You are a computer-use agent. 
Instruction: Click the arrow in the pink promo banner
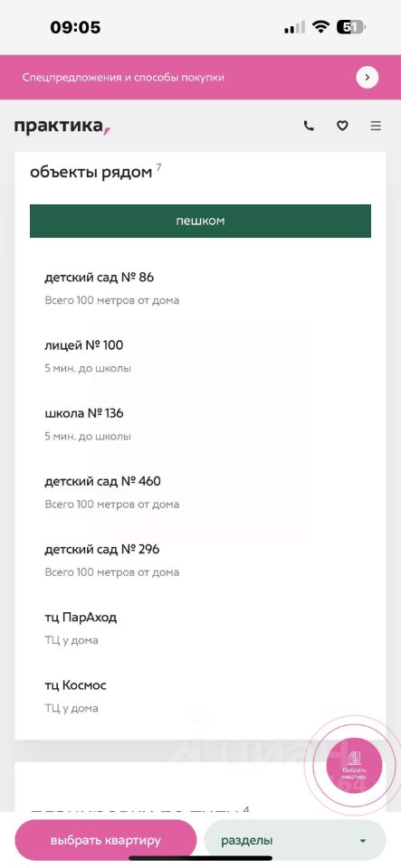tap(368, 78)
